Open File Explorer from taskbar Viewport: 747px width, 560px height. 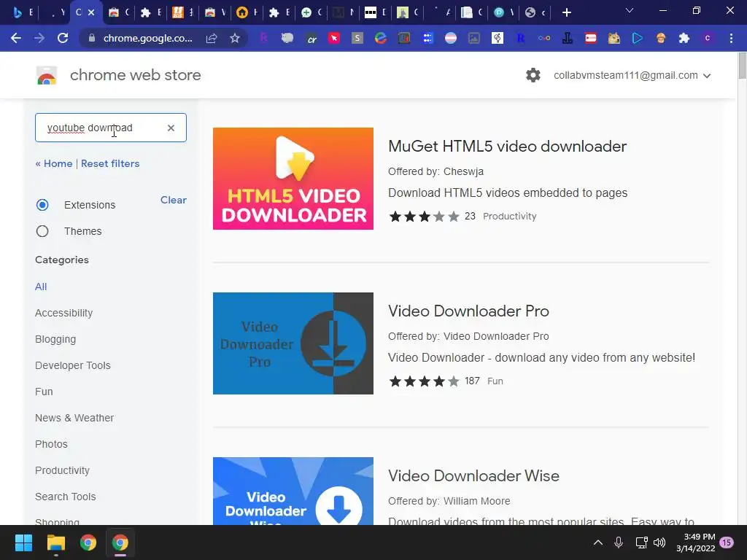55,542
